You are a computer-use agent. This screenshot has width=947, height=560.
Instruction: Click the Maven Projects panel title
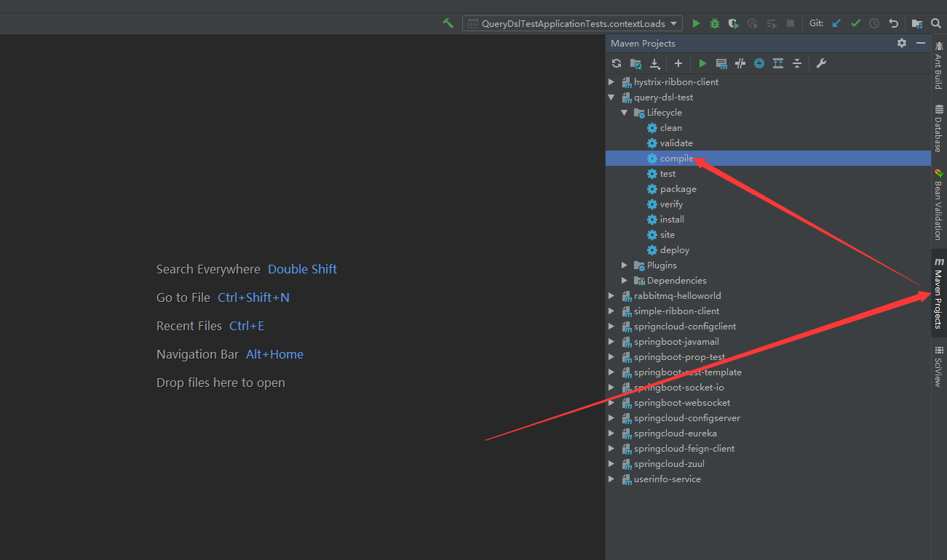point(643,44)
